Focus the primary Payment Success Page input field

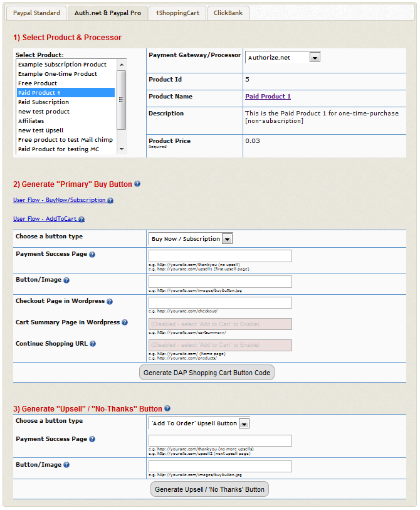(220, 255)
